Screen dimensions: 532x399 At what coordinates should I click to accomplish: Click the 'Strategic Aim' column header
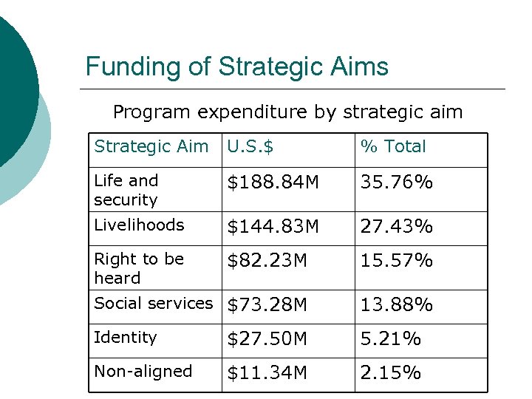pos(151,147)
